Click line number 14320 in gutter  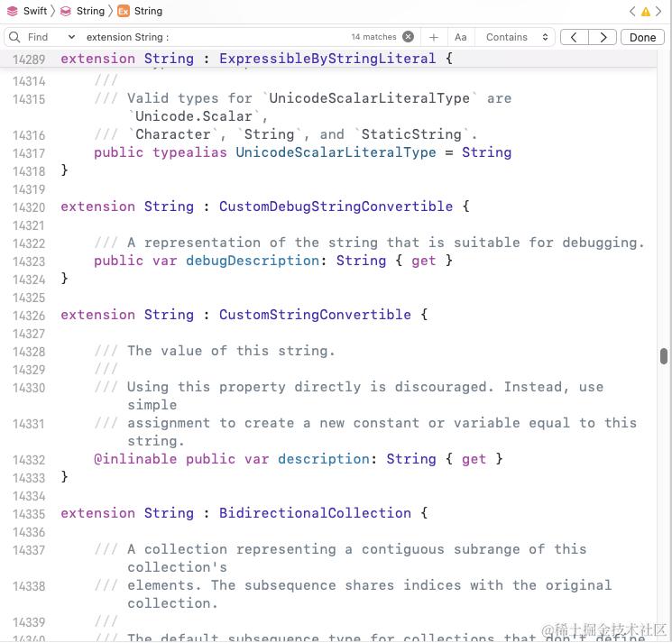(29, 207)
